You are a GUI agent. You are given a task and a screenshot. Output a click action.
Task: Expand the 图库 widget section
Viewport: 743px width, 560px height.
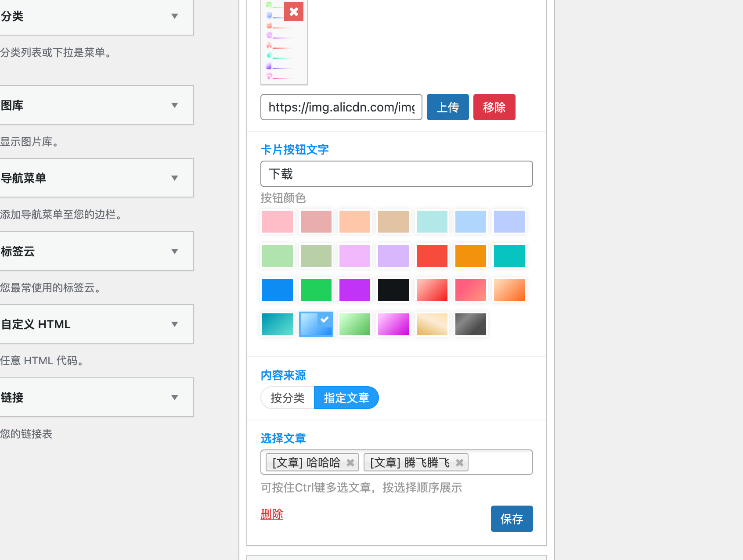pos(174,105)
